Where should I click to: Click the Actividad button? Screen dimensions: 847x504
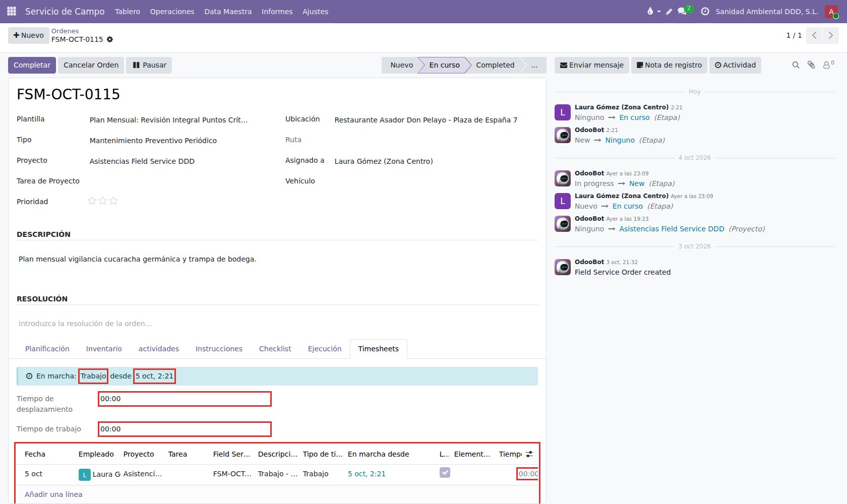[735, 65]
